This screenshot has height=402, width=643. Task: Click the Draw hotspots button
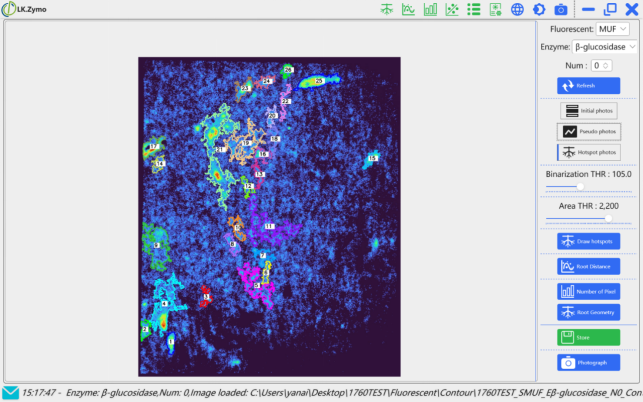(588, 241)
